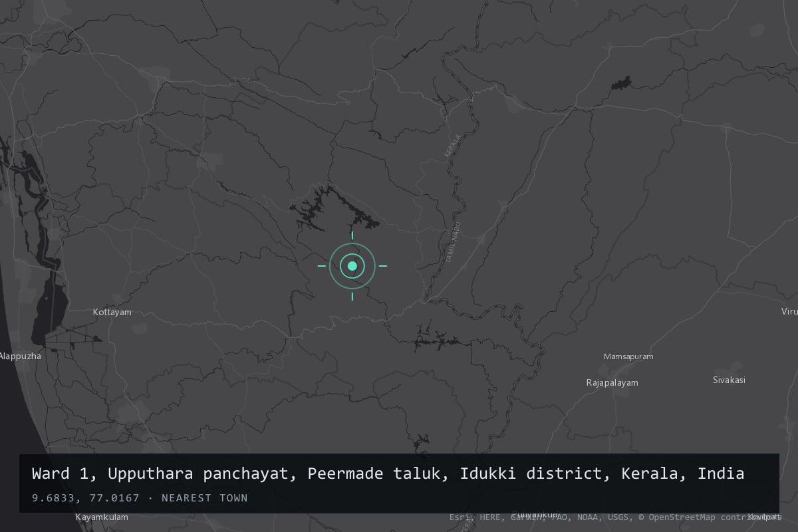Click the KERALA state border label
798x532 pixels.
(x=452, y=146)
